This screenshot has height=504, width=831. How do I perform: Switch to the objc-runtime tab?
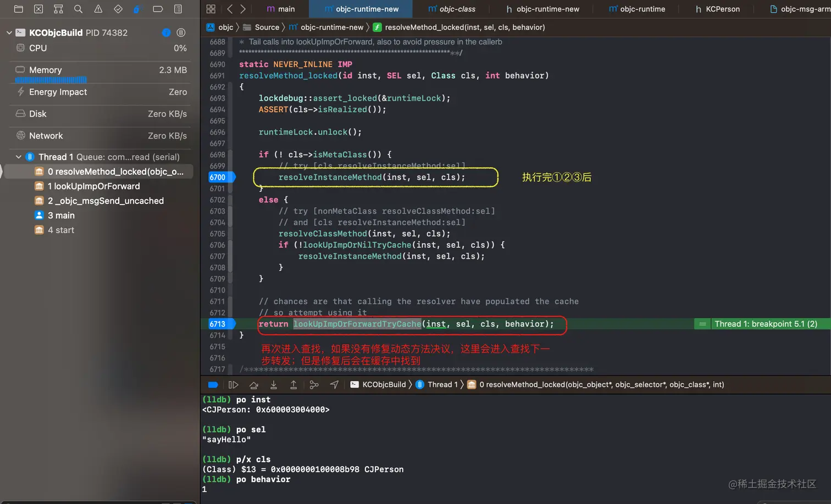(637, 9)
